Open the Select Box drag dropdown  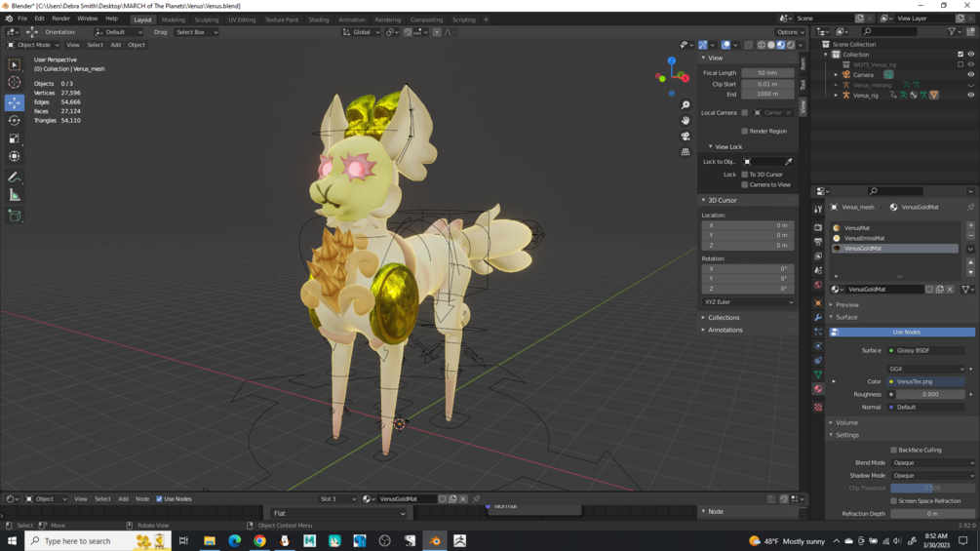point(196,32)
